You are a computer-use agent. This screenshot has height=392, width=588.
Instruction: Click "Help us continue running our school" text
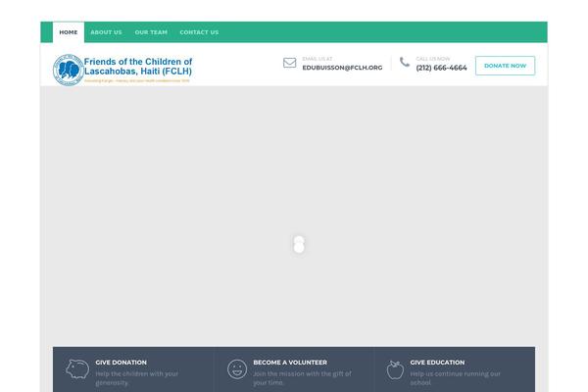tap(456, 378)
